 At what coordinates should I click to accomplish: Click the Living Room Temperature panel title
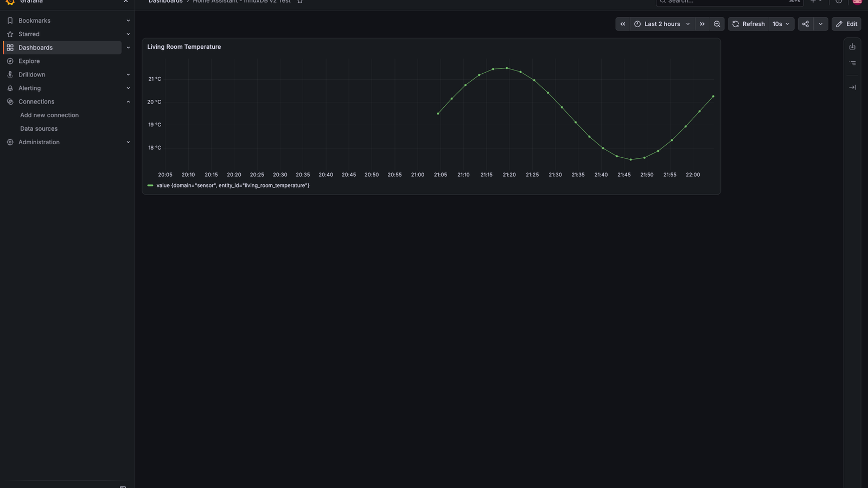[x=184, y=47]
